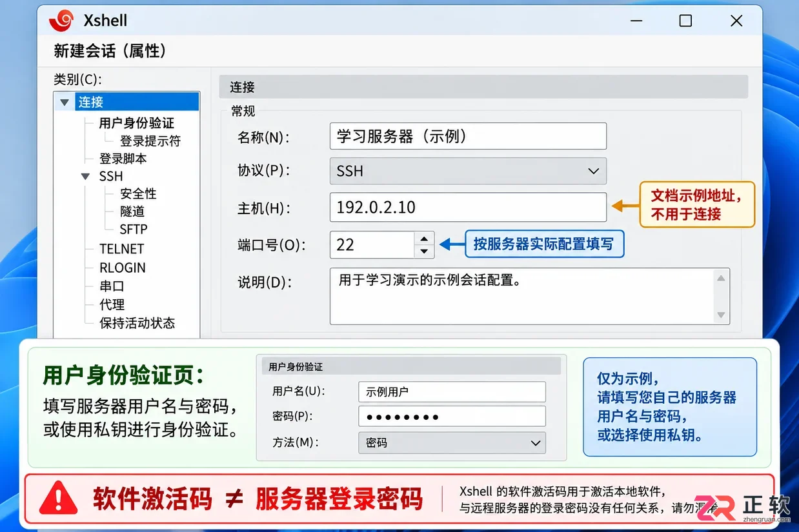Click the 用户名(U) input field
This screenshot has width=799, height=532.
click(452, 391)
